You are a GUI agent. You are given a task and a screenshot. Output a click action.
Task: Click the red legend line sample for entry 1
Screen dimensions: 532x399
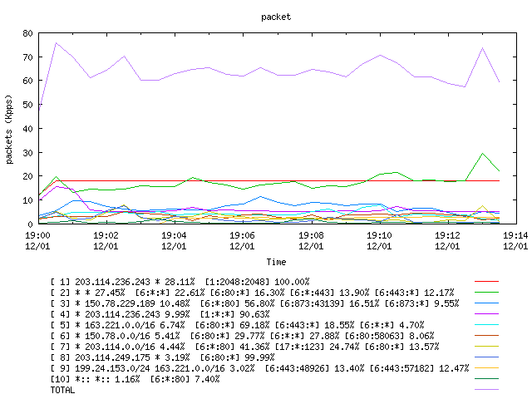(486, 281)
